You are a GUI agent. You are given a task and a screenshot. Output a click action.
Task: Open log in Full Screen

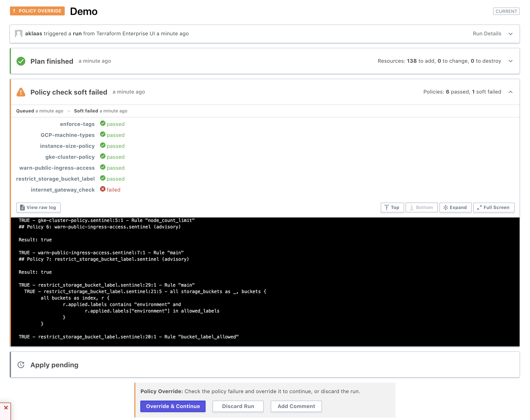coord(494,208)
